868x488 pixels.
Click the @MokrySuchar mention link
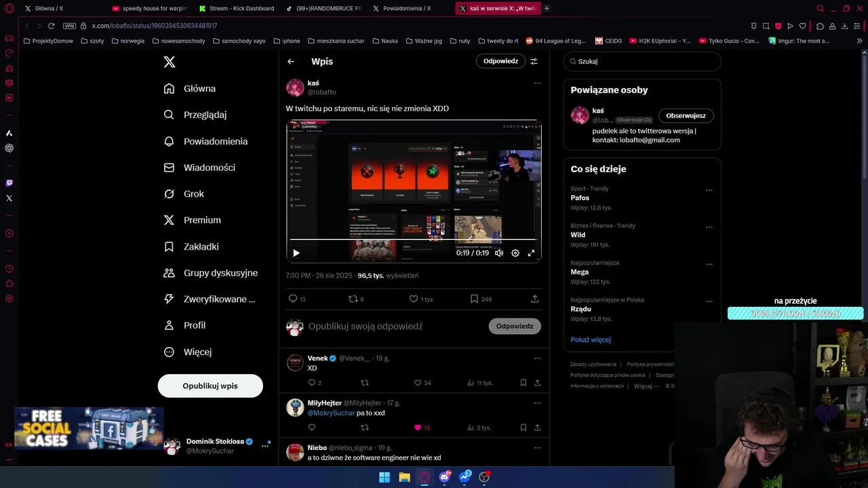[331, 413]
